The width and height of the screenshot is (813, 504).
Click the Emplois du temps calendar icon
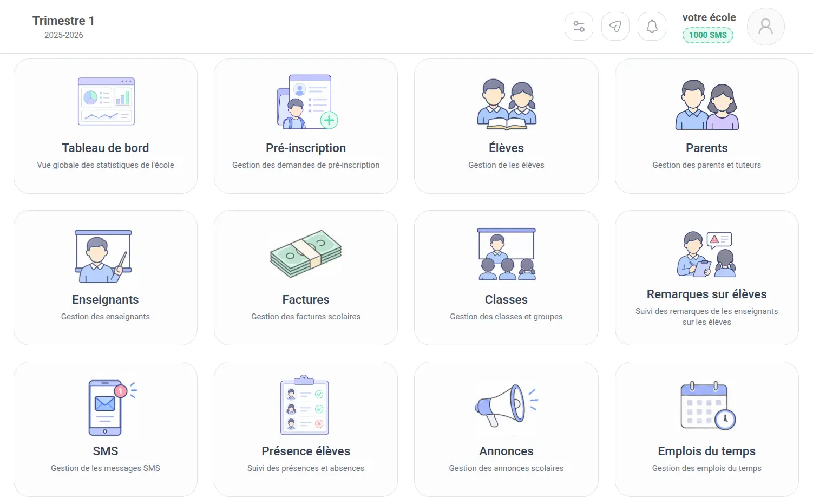pos(708,405)
